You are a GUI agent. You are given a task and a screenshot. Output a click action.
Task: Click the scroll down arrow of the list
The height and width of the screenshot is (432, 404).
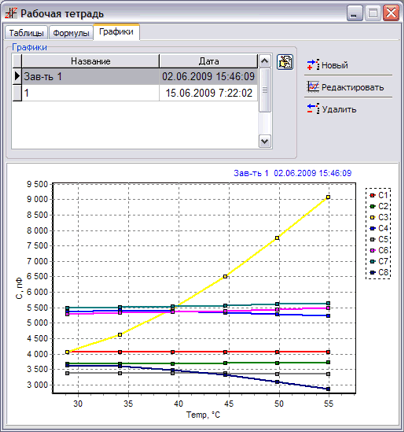[x=265, y=141]
